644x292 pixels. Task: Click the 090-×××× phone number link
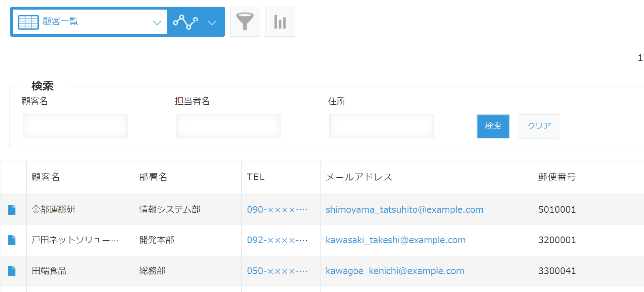(277, 210)
